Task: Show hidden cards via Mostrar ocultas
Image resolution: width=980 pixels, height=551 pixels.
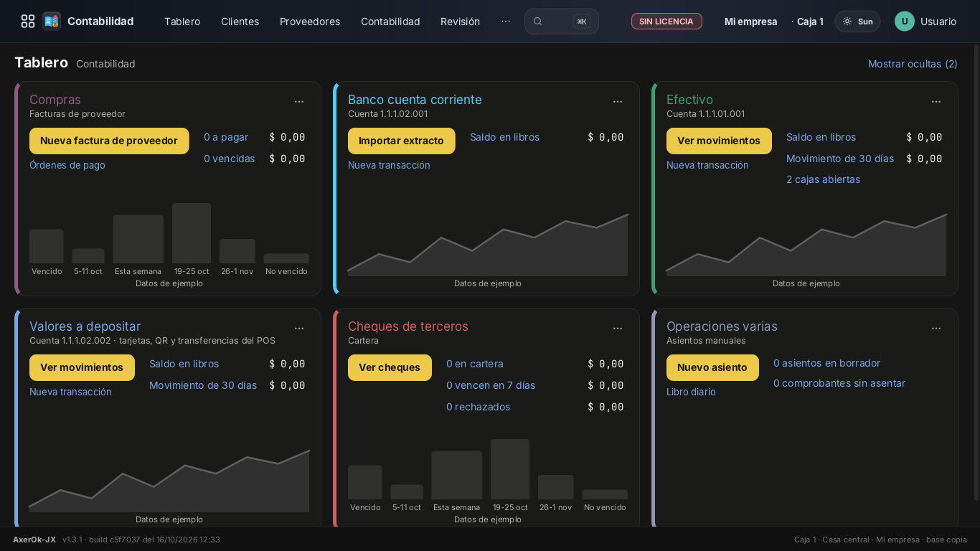Action: (x=913, y=64)
